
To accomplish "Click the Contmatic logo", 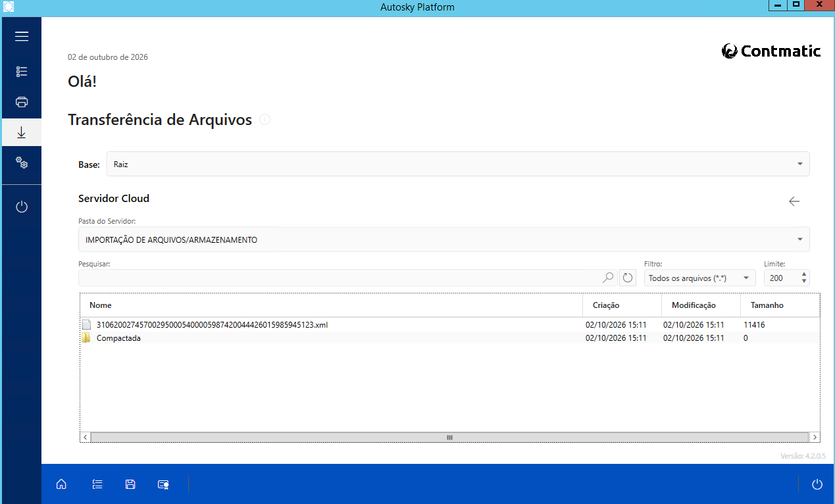I will point(771,51).
